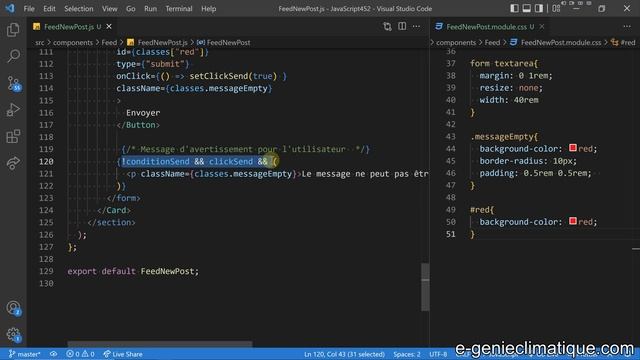Viewport: 640px width, 360px height.
Task: Click Live Share in the status bar
Action: 123,354
